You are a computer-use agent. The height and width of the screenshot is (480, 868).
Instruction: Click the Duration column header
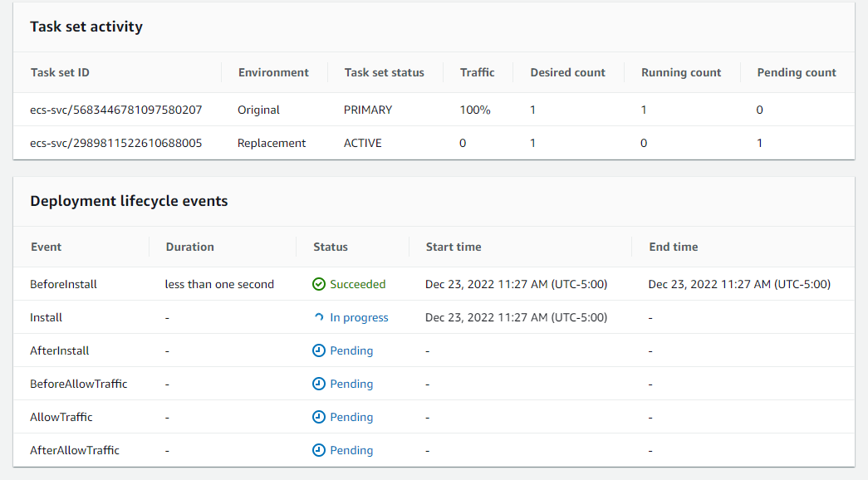190,247
